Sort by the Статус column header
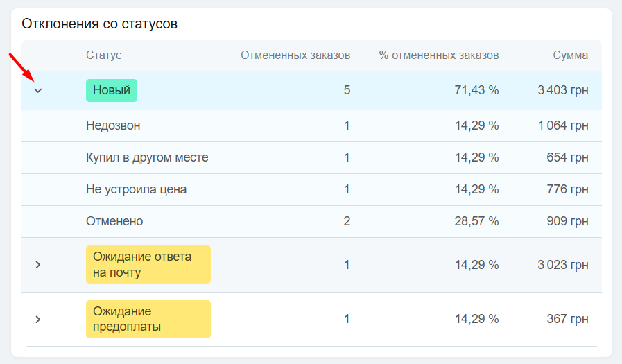The width and height of the screenshot is (622, 364). click(103, 55)
